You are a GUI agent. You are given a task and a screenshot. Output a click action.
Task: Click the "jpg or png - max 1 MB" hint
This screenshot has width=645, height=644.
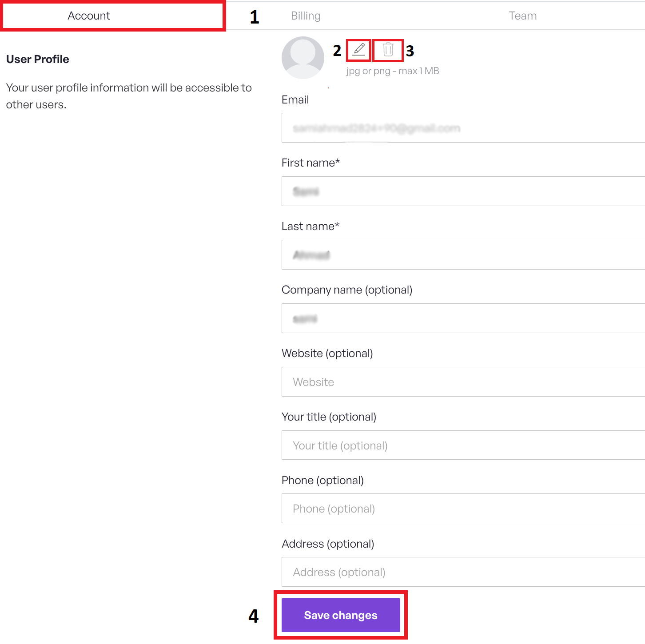click(393, 71)
